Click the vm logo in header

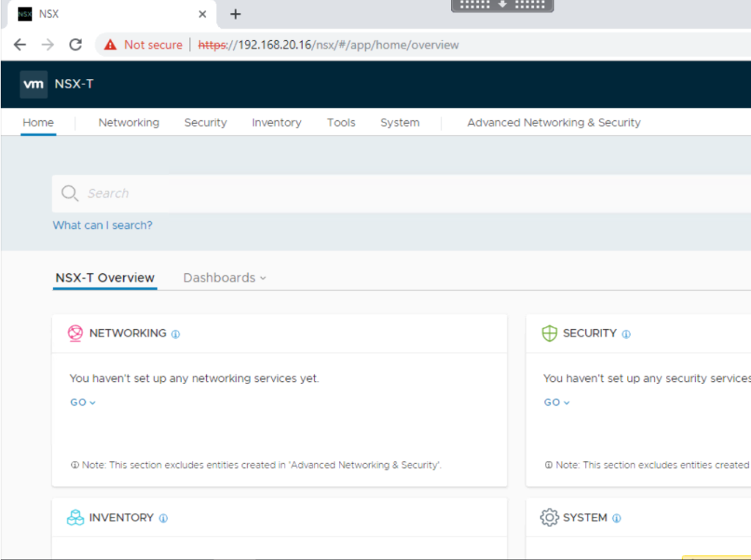point(34,84)
